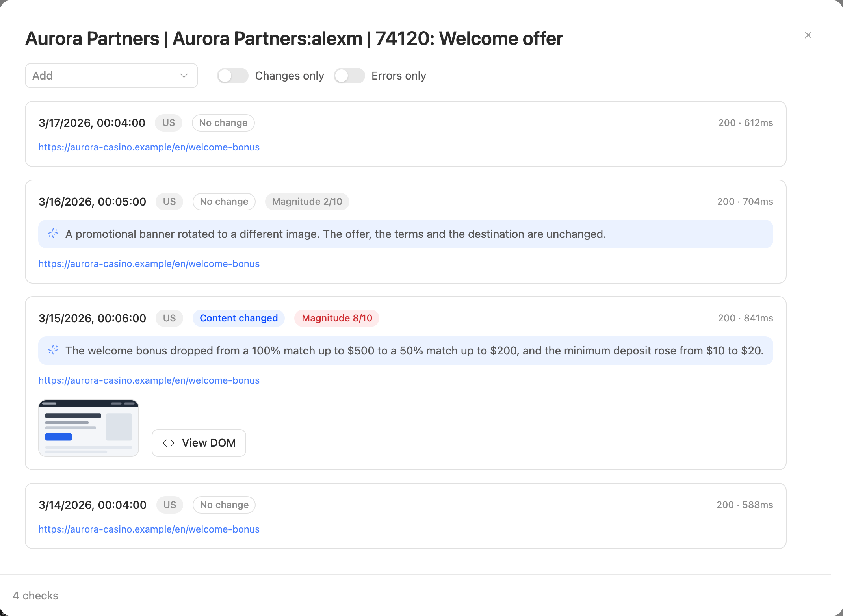
Task: Open the 3/17/2026 welcome-bonus URL
Action: point(149,147)
